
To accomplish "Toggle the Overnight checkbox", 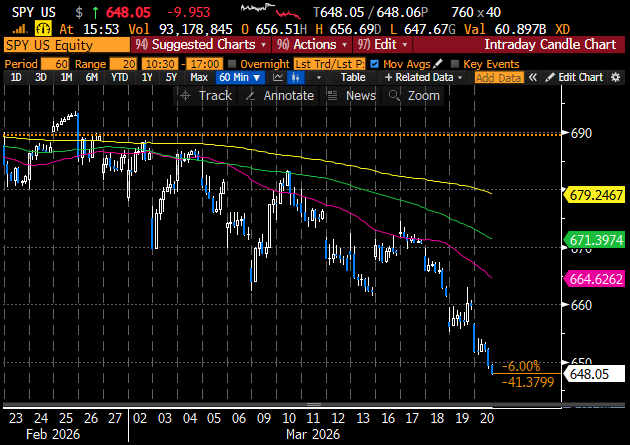I will 232,64.
